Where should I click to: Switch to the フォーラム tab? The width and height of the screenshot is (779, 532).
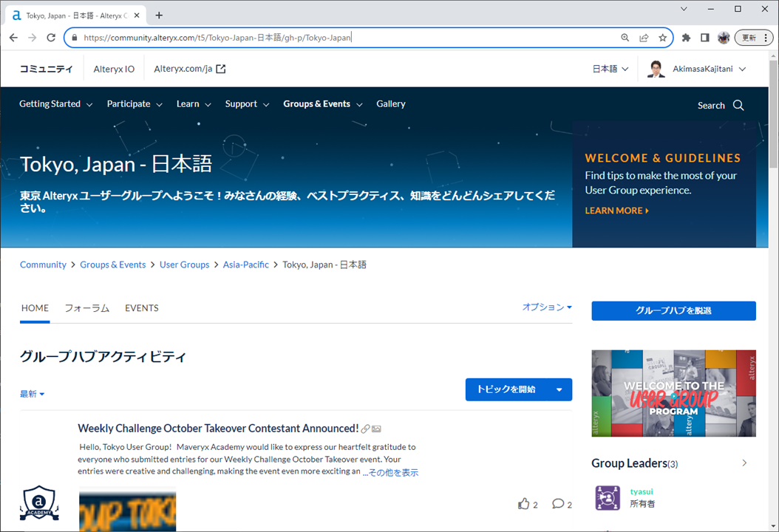point(86,308)
